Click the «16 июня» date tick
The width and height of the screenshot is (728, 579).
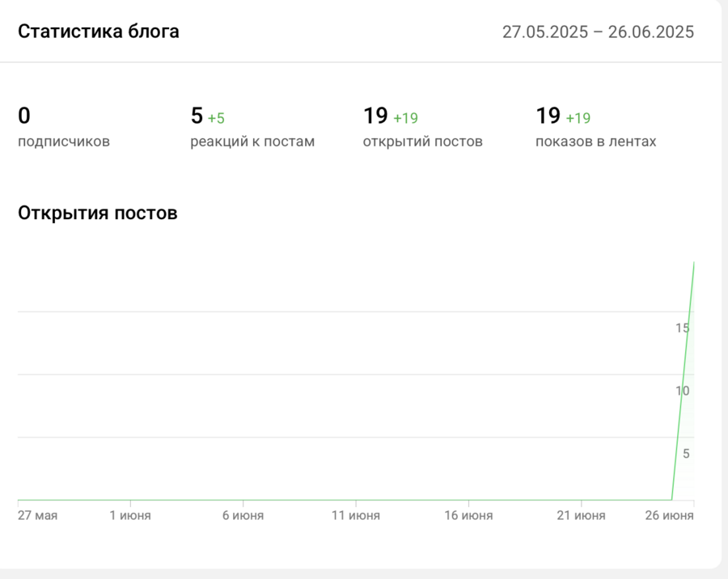[468, 515]
